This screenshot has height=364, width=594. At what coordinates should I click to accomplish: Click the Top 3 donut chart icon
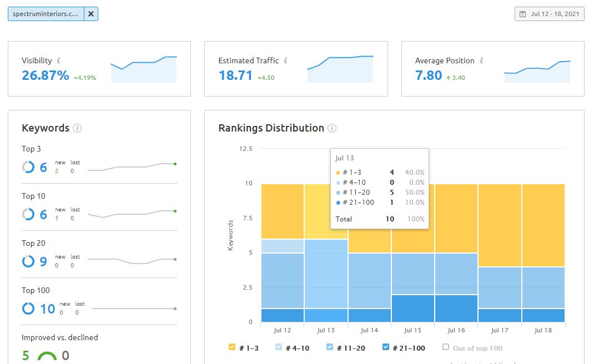tap(28, 166)
